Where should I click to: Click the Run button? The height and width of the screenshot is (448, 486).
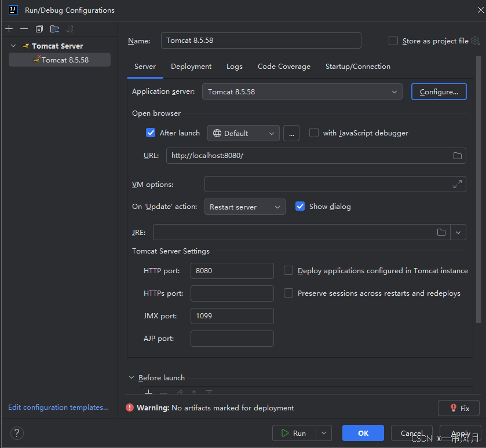pos(294,433)
